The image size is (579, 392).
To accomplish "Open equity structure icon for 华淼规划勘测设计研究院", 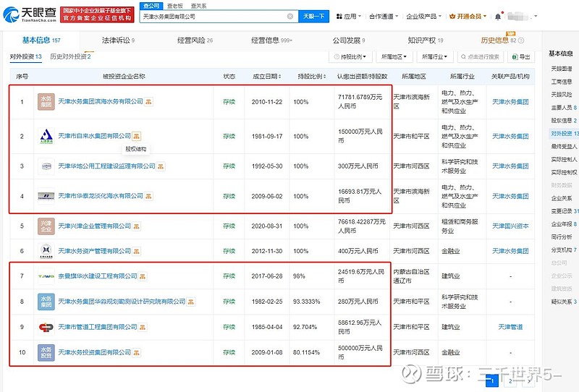I will [x=191, y=302].
